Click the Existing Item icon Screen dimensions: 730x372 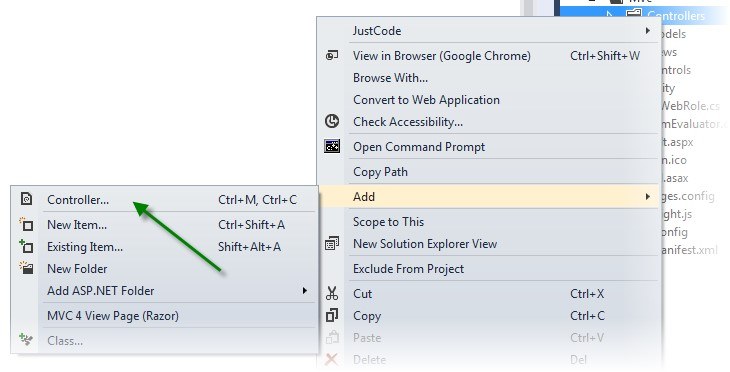point(26,246)
